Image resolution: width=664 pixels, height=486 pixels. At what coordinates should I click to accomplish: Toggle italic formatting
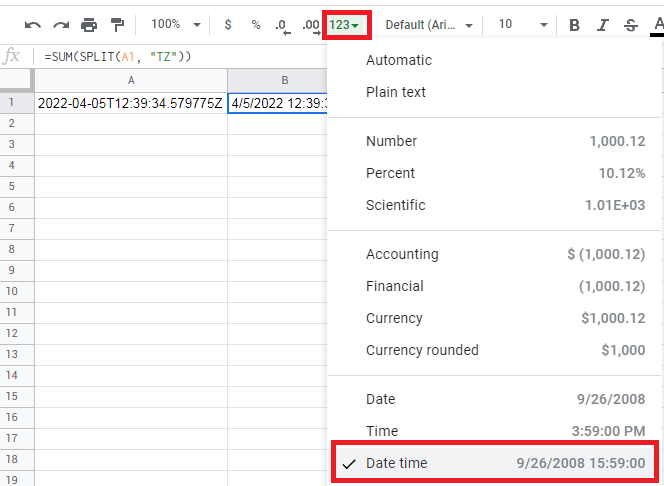coord(603,25)
